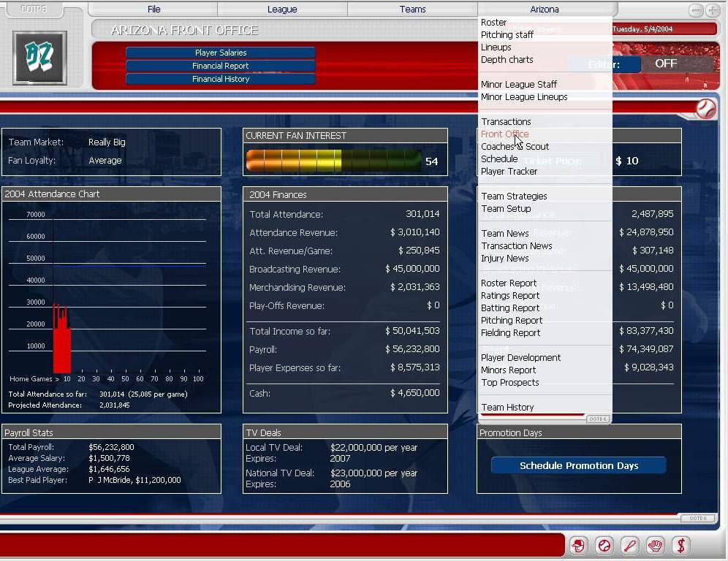Click the Ticket Price value field
The height and width of the screenshot is (561, 728).
[626, 161]
